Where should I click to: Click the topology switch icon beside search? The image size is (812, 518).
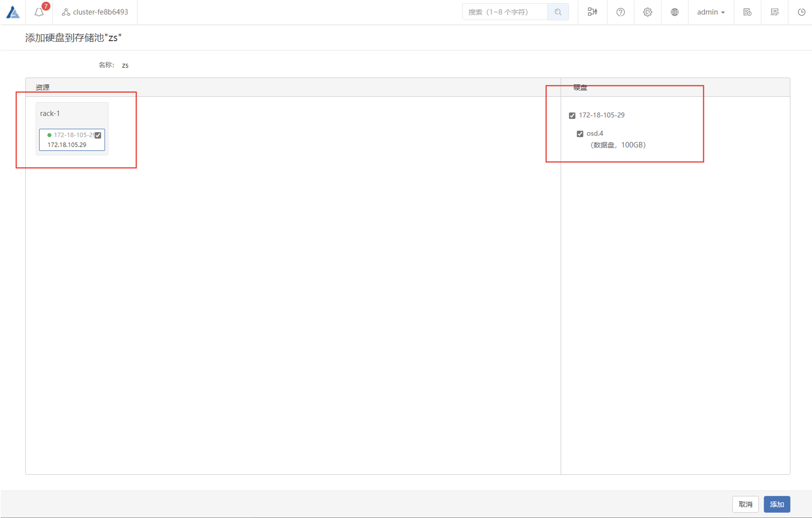click(592, 12)
